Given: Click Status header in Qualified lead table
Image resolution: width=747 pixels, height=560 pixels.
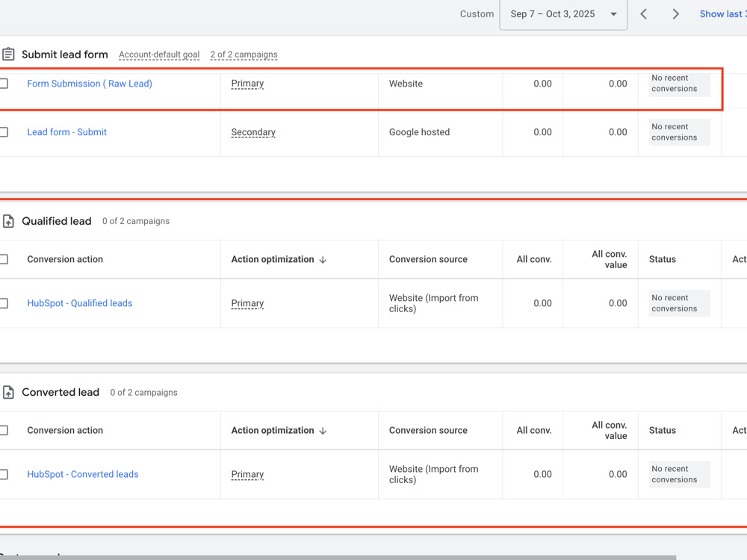Looking at the screenshot, I should click(x=662, y=260).
